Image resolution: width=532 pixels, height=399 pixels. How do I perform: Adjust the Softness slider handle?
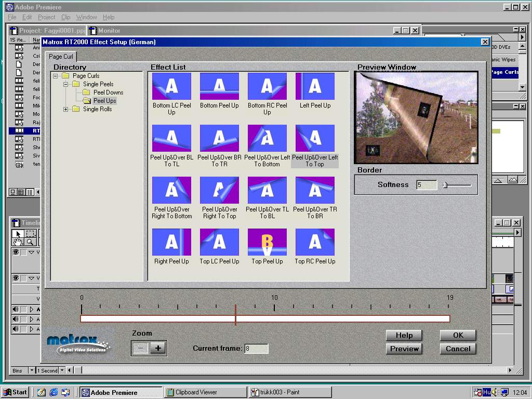(x=445, y=185)
